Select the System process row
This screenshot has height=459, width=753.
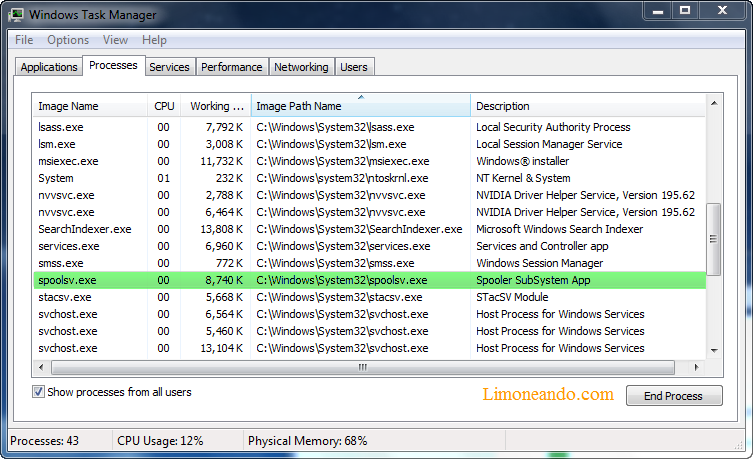(369, 178)
